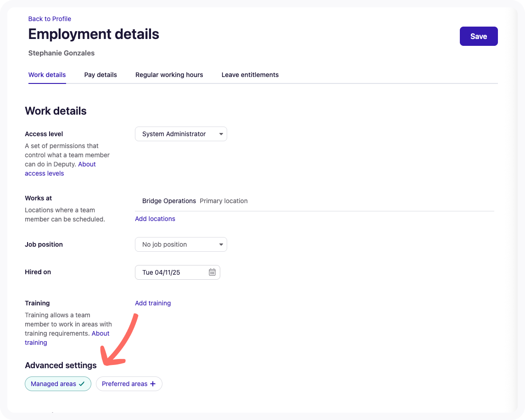The image size is (525, 420).
Task: Click the Advanced settings heading
Action: click(61, 365)
